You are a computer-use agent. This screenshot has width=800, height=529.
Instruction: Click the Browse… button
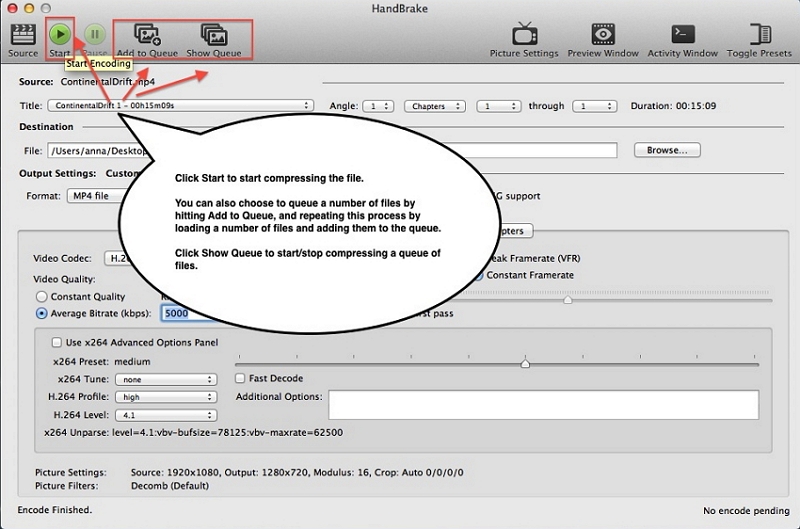667,150
